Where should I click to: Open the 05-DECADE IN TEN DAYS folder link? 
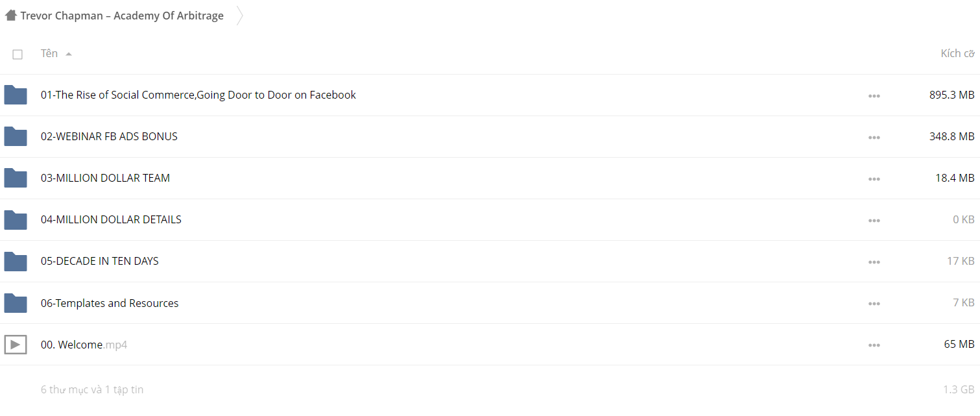[x=100, y=261]
